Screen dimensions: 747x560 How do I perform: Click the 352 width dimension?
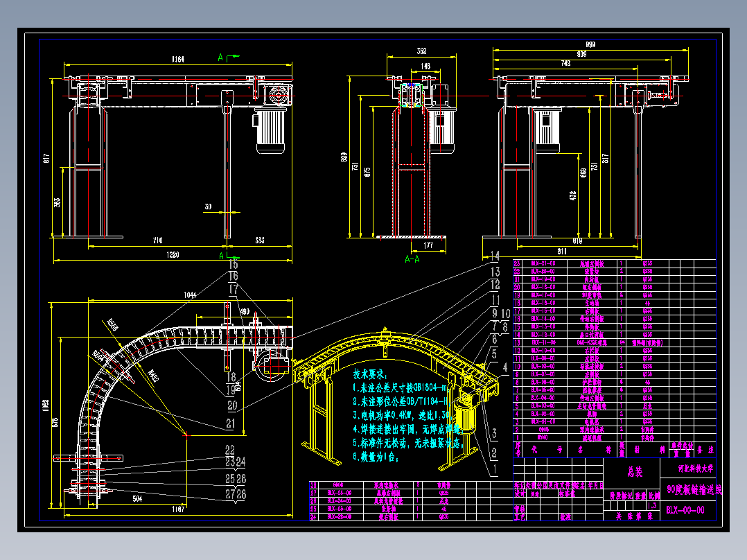[x=421, y=51]
